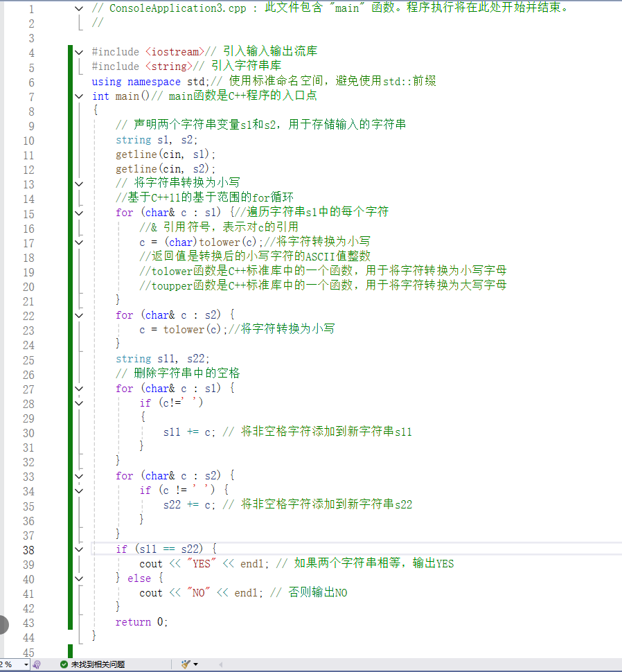Click the 'else' keyword on line 40

pyautogui.click(x=139, y=578)
